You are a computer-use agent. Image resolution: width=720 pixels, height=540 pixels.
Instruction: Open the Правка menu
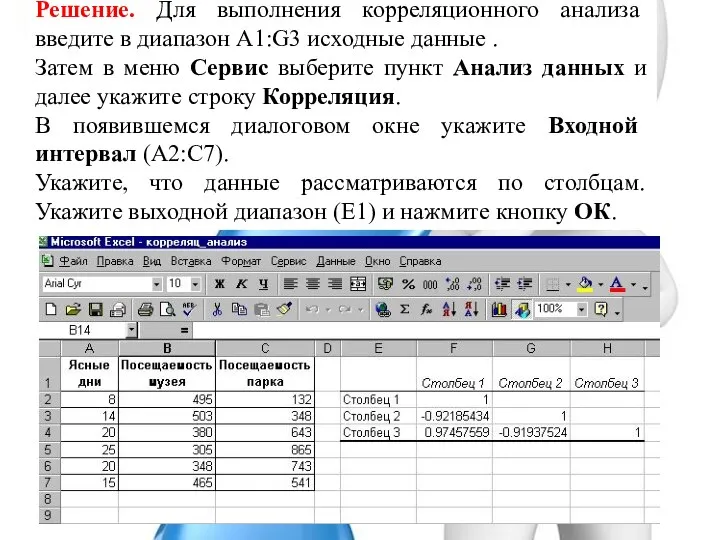coord(115,261)
